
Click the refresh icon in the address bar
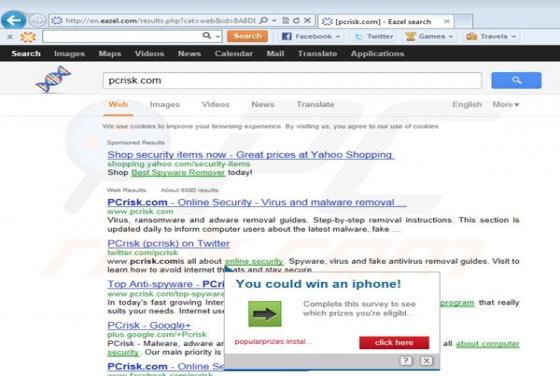[x=296, y=20]
